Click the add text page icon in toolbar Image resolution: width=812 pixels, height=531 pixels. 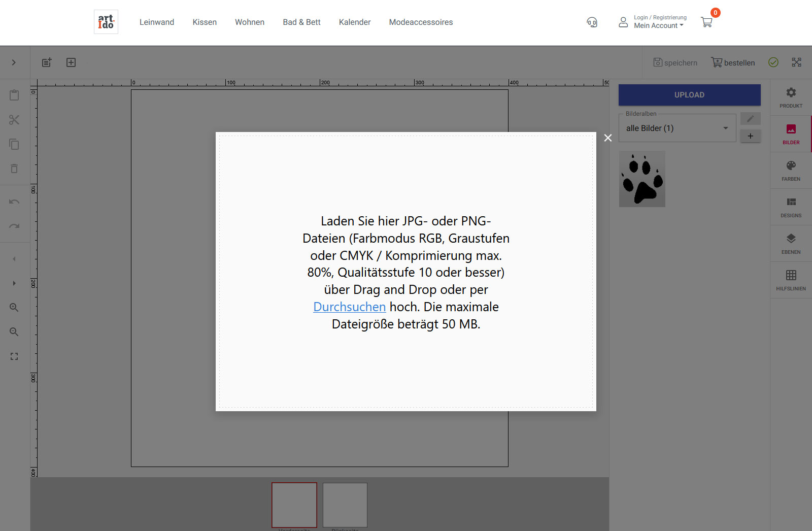pyautogui.click(x=47, y=62)
